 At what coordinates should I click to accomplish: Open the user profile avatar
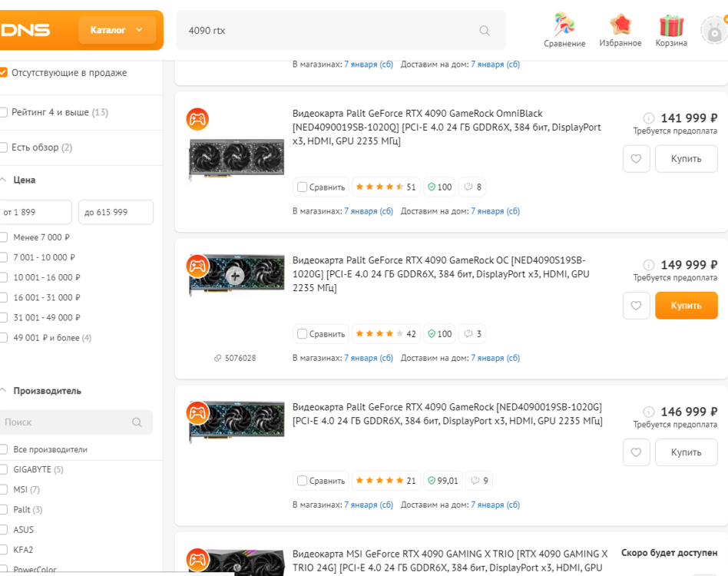click(714, 31)
